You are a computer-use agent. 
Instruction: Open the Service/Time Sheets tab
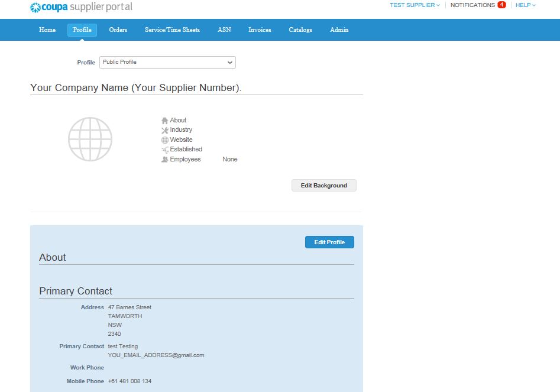point(172,30)
